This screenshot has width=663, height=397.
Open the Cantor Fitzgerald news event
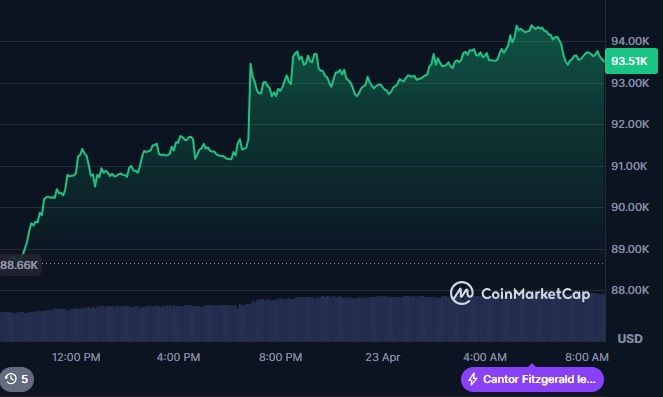532,379
